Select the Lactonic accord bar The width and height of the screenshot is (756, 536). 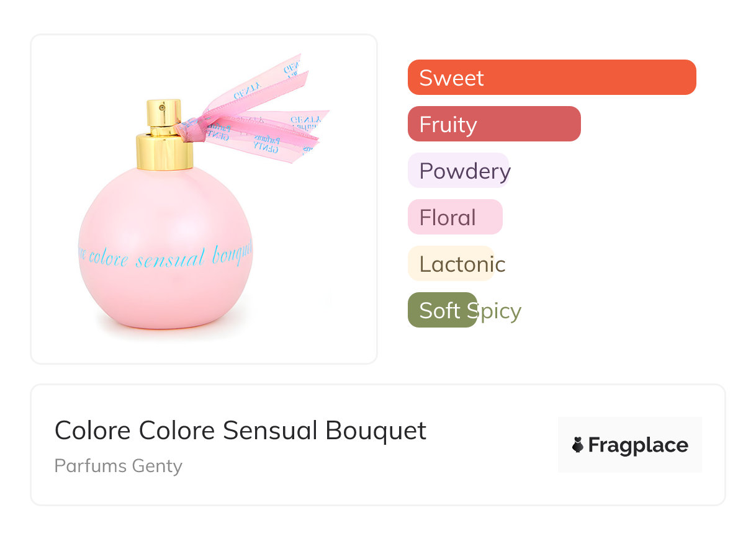point(450,264)
